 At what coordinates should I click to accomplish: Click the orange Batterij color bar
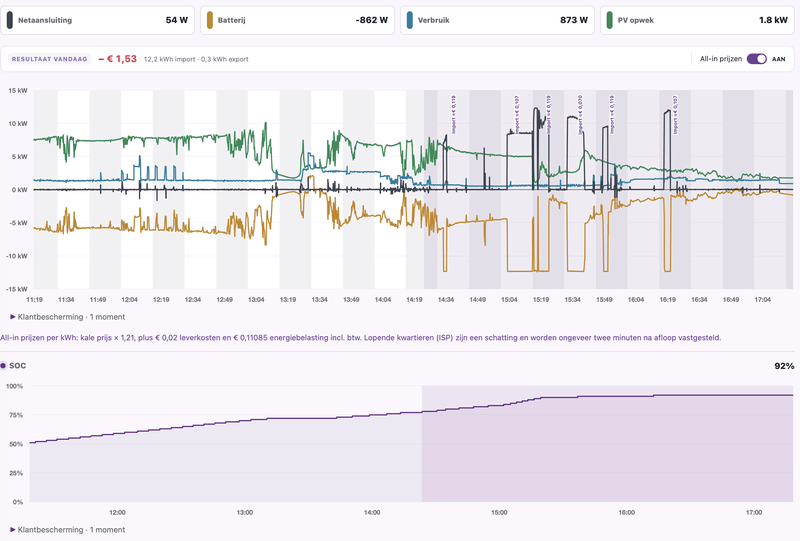point(210,20)
